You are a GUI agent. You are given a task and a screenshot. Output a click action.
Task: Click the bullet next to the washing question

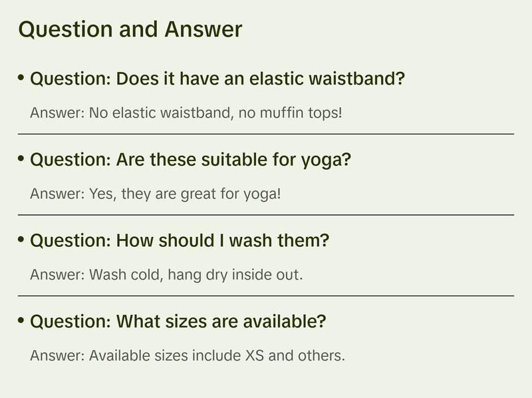tap(21, 239)
